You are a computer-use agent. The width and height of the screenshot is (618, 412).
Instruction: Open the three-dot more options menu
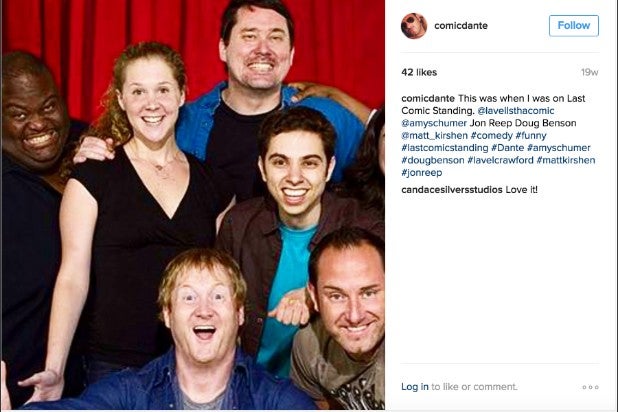pos(590,387)
